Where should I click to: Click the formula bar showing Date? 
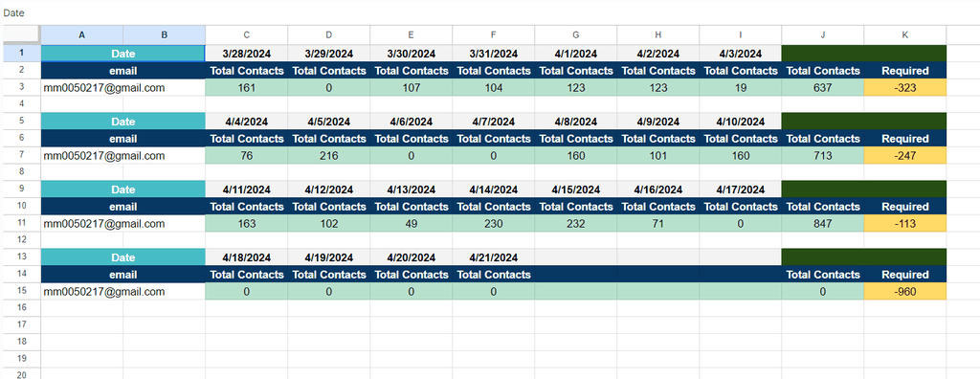point(490,11)
